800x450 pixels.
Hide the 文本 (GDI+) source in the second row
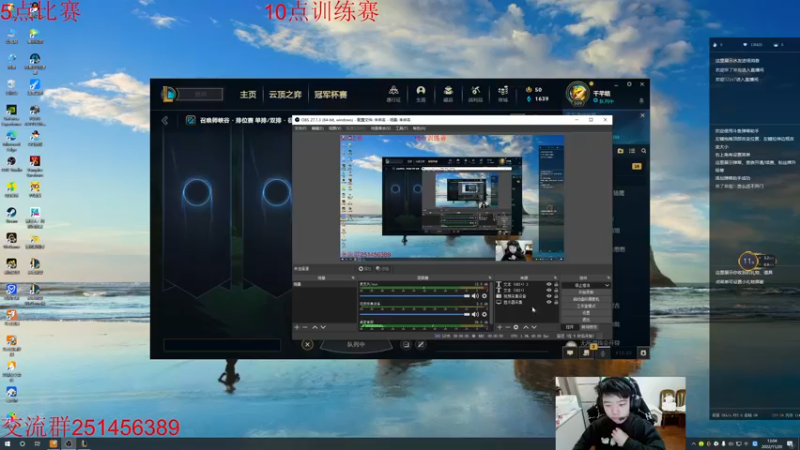click(549, 290)
